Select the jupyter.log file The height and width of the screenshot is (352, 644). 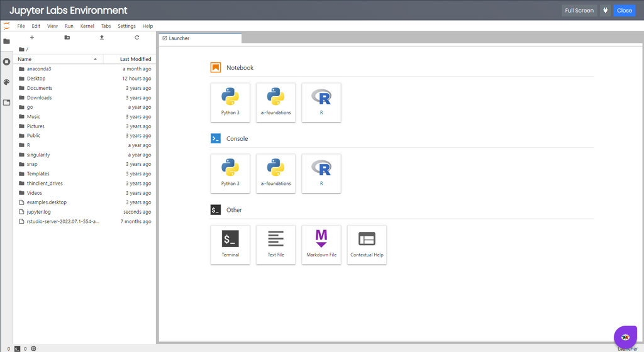coord(39,212)
